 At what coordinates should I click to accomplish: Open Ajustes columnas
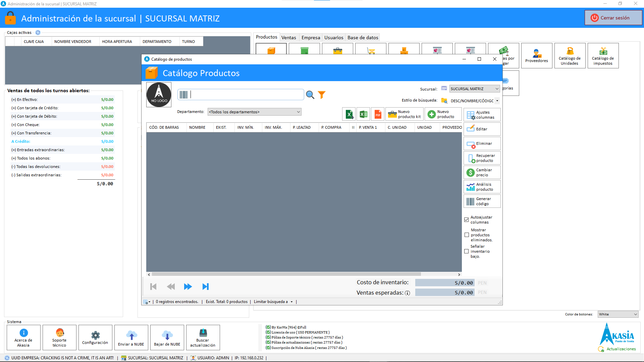(x=482, y=115)
